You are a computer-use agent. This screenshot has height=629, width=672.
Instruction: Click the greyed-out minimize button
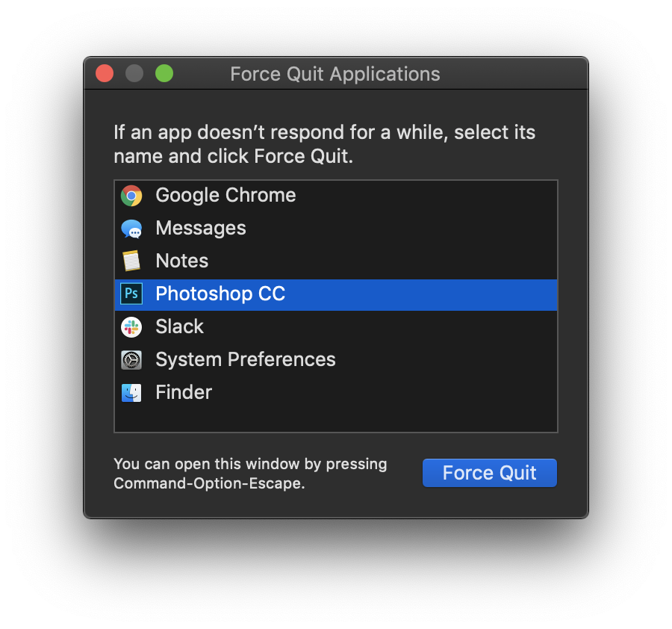pyautogui.click(x=134, y=73)
